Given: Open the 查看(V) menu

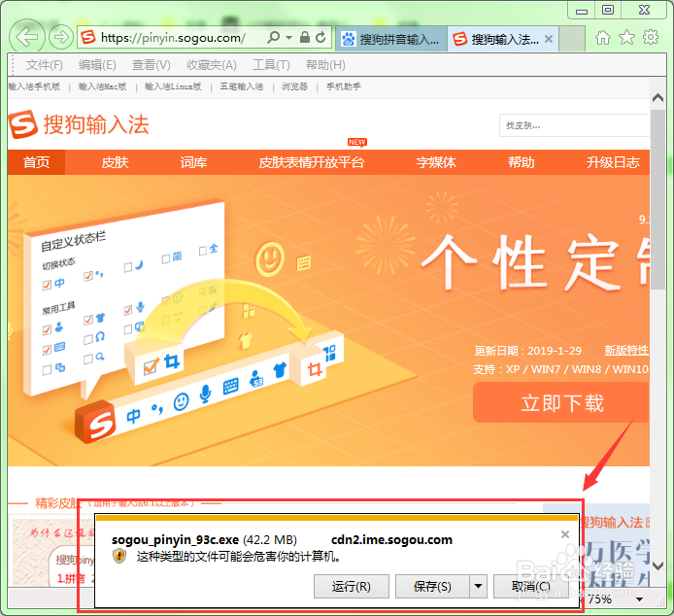Looking at the screenshot, I should 151,65.
